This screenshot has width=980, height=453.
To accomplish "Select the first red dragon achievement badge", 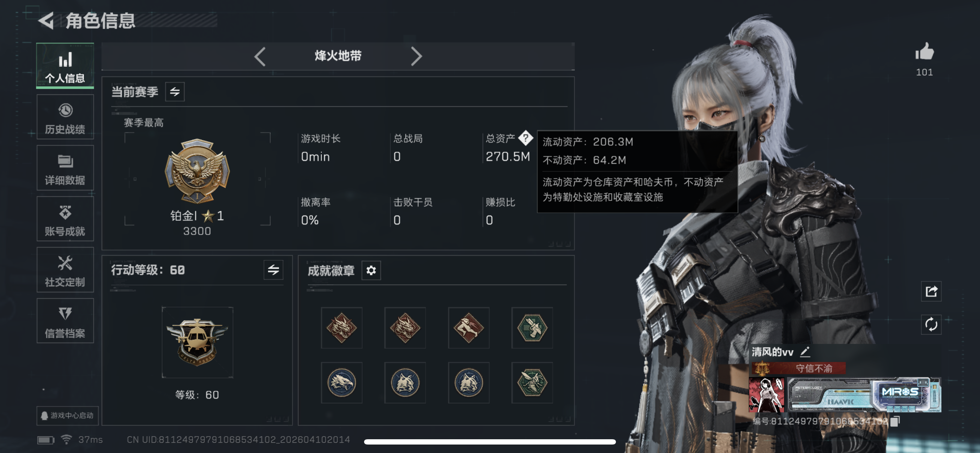I will click(341, 328).
